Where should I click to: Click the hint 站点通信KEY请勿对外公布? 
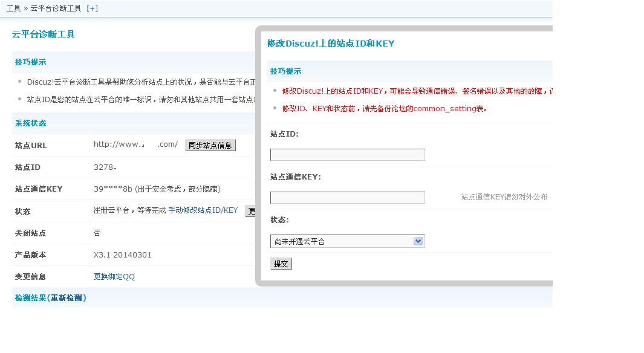(504, 197)
